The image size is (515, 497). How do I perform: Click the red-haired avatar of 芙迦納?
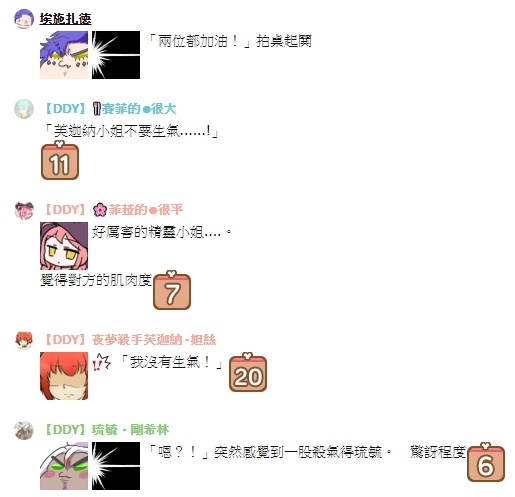pyautogui.click(x=24, y=340)
